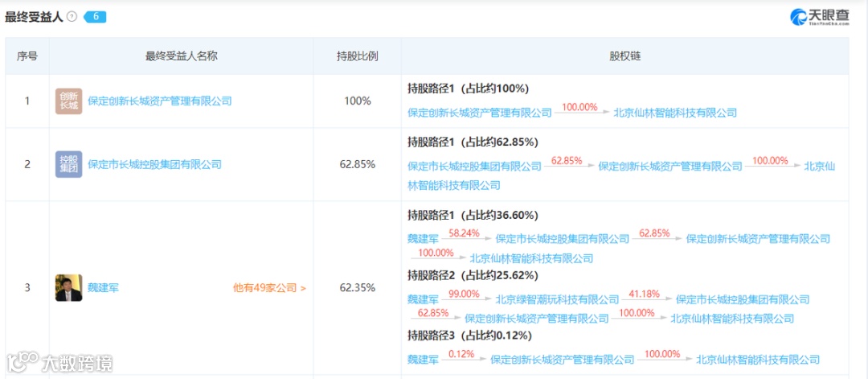Screen dimensions: 868x379
Task: Open 魏建军 link in the 36.60% path
Action: click(423, 239)
